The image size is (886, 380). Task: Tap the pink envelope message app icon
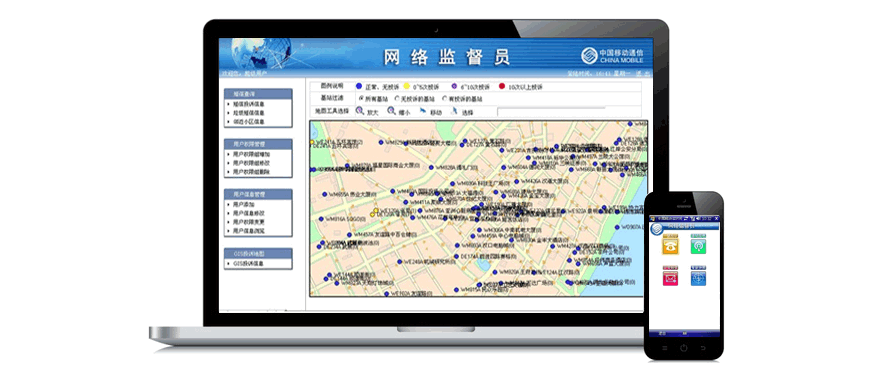pos(670,277)
